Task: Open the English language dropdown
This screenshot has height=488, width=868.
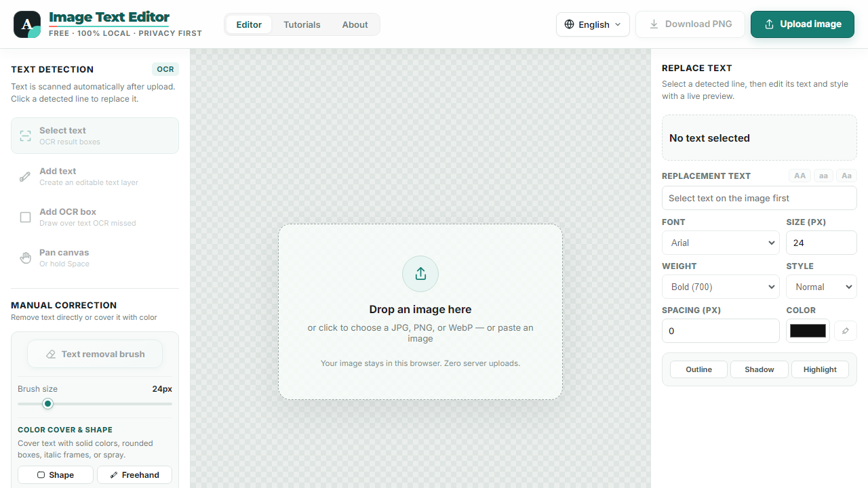Action: (593, 24)
